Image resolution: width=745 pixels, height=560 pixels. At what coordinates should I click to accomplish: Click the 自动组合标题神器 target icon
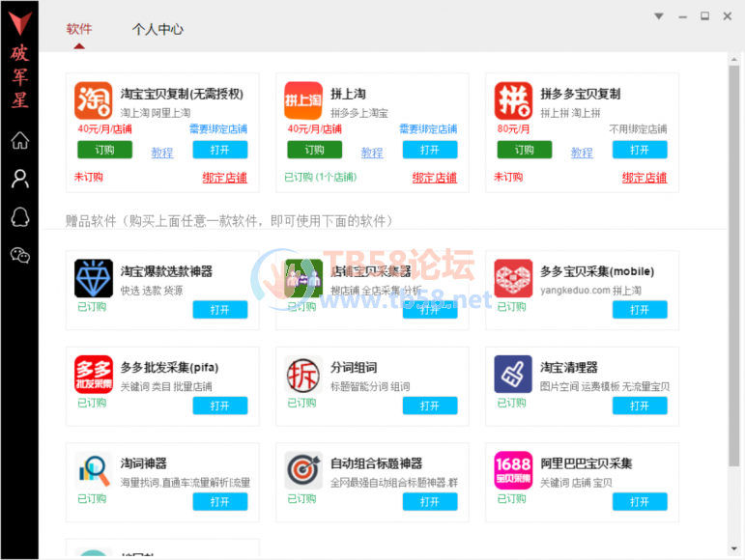tap(303, 470)
